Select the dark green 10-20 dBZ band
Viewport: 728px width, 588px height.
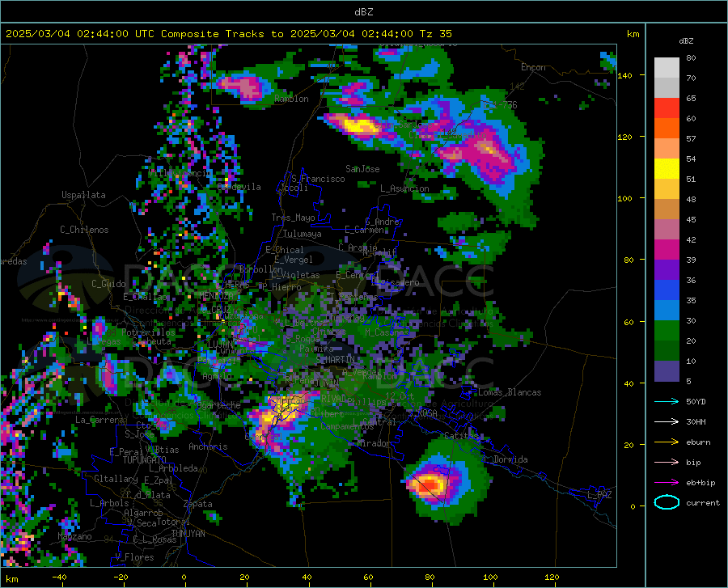tap(667, 351)
